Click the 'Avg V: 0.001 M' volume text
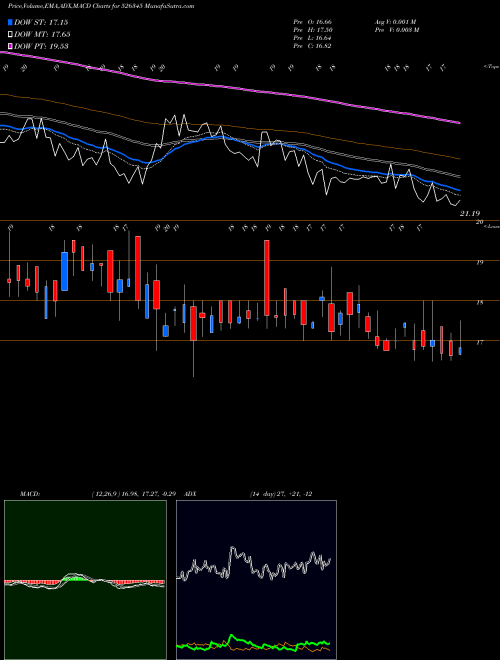The width and height of the screenshot is (500, 660). (x=395, y=22)
